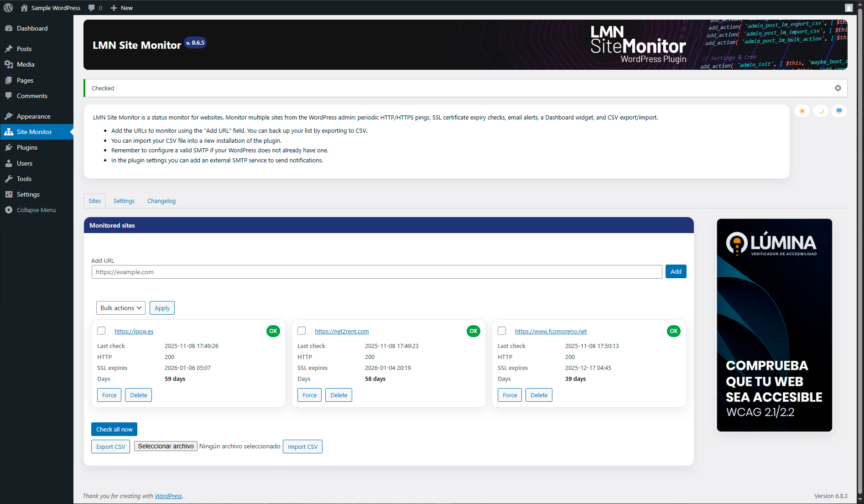
Task: Tick checkbox for ipow.es site
Action: [x=101, y=331]
